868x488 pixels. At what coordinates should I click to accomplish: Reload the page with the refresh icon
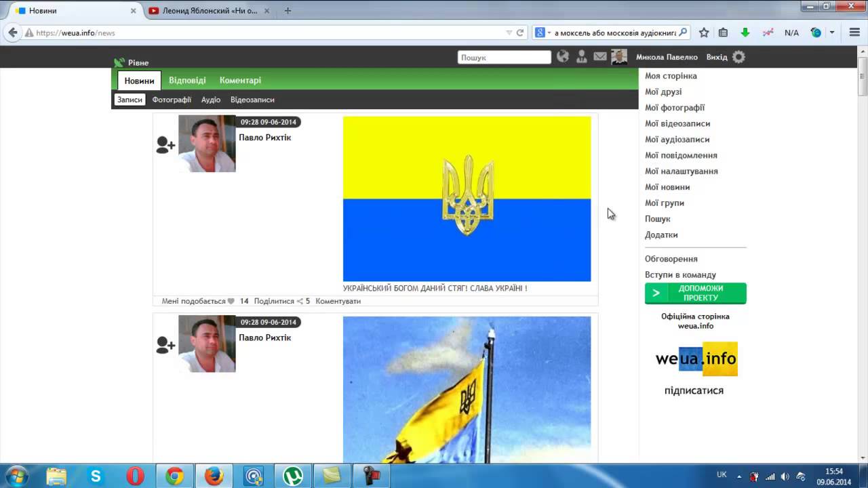click(x=520, y=33)
